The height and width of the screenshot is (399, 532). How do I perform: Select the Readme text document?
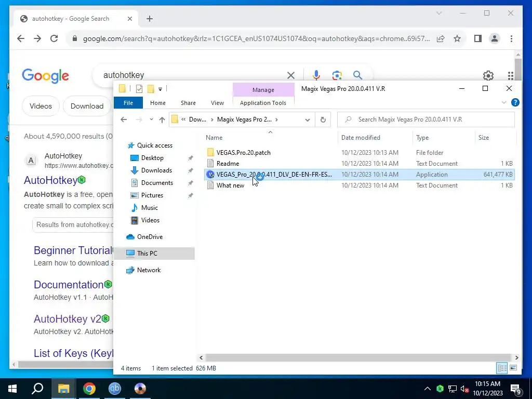click(x=228, y=164)
